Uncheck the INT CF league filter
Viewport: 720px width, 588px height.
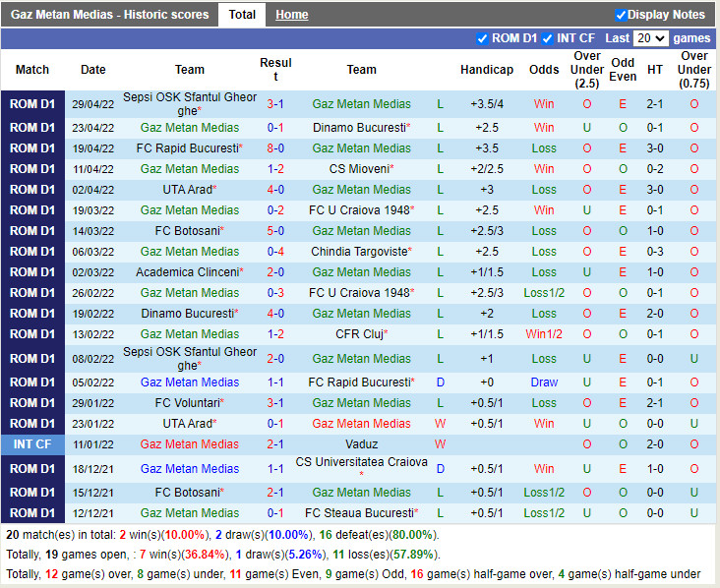[547, 38]
